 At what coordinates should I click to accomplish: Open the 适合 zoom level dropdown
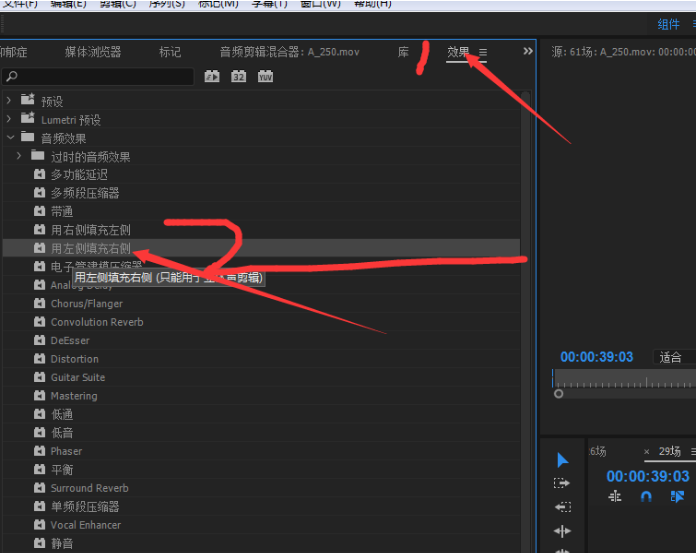tap(674, 357)
